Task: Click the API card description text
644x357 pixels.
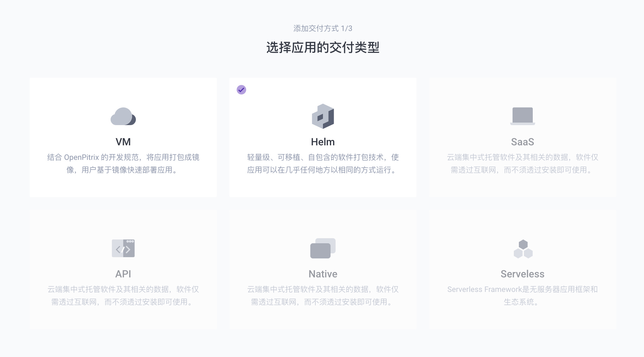Action: click(x=123, y=296)
